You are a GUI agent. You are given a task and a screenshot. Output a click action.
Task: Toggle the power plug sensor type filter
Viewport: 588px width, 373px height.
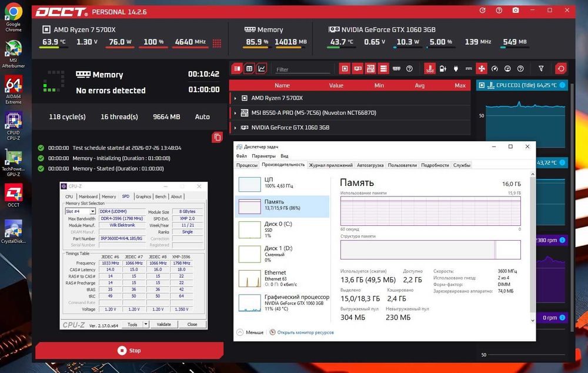pyautogui.click(x=456, y=69)
